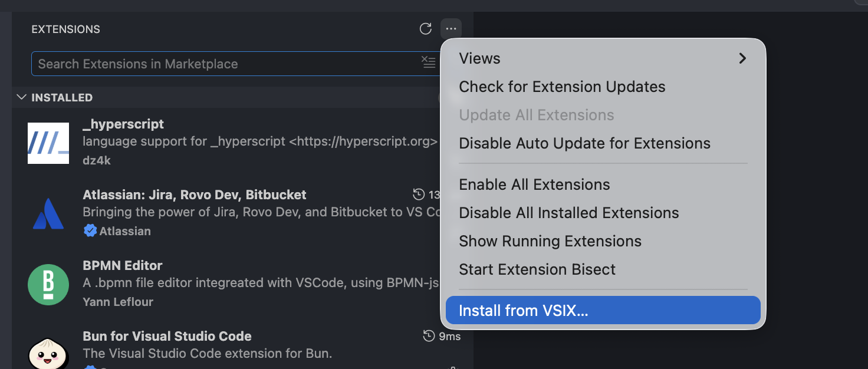Click publisher name Yann Leflour

pyautogui.click(x=118, y=302)
